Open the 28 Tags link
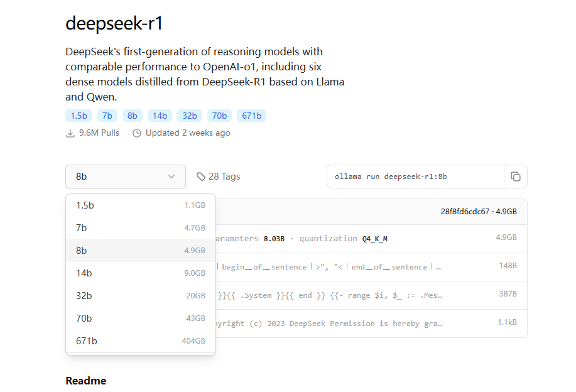Screen dimensions: 576x392 [224, 177]
